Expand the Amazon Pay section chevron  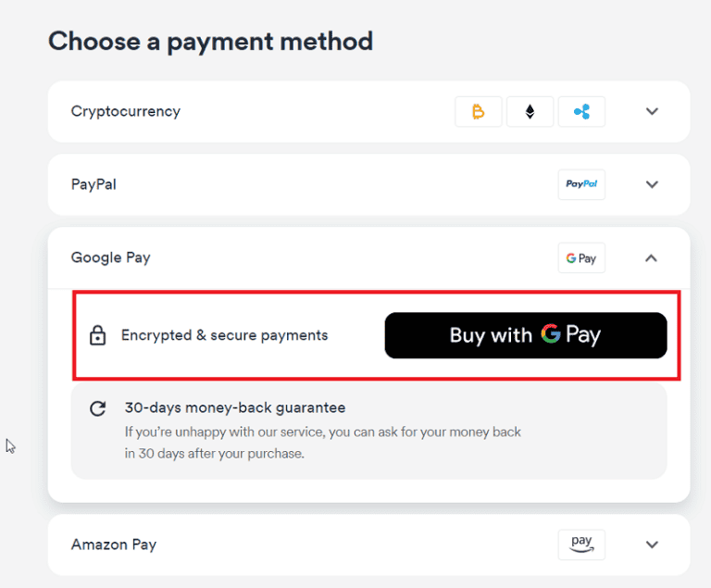(652, 544)
